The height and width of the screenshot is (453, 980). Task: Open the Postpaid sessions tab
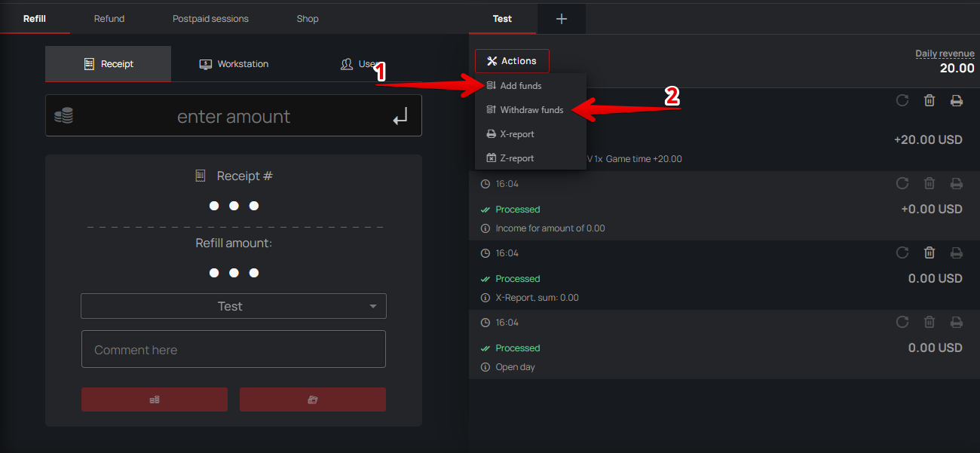(210, 19)
